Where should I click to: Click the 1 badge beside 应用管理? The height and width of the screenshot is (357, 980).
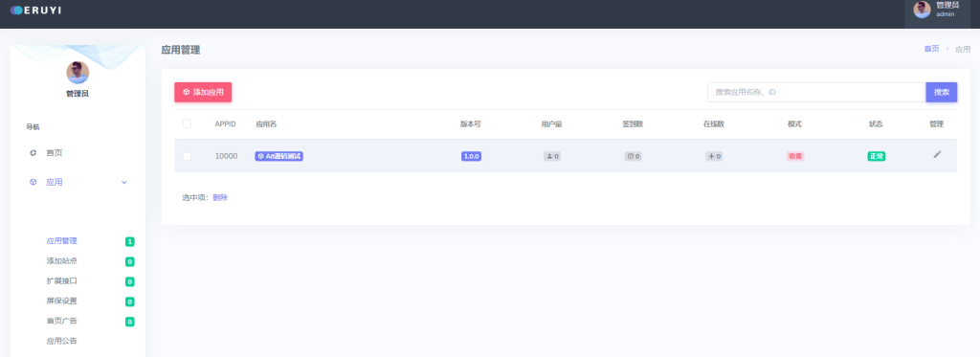coord(129,241)
